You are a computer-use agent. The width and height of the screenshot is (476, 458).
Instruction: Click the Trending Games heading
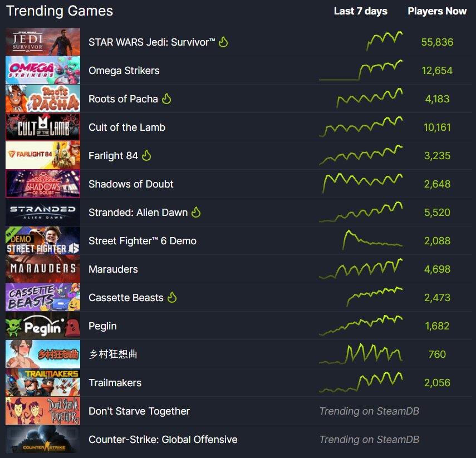(60, 11)
